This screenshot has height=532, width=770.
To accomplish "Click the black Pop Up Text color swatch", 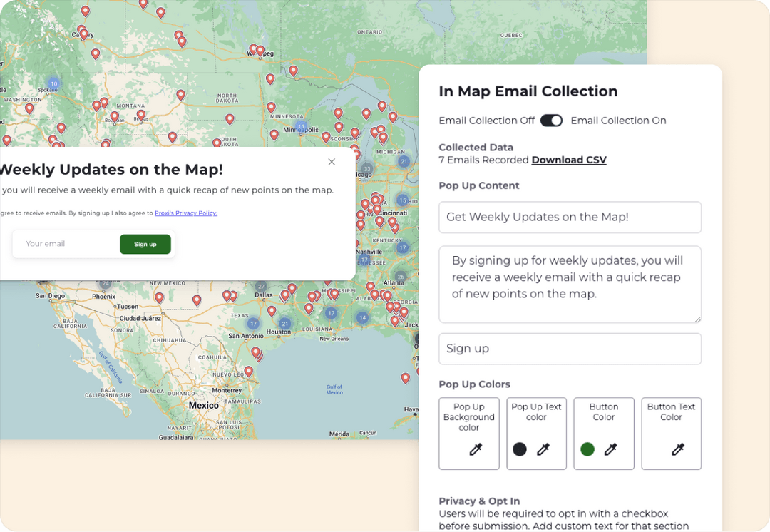I will coord(519,449).
